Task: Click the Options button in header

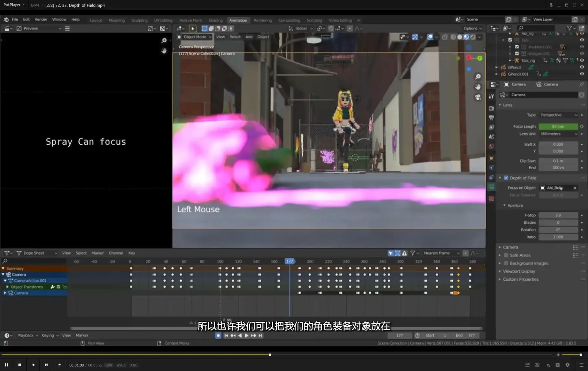Action: (472, 28)
